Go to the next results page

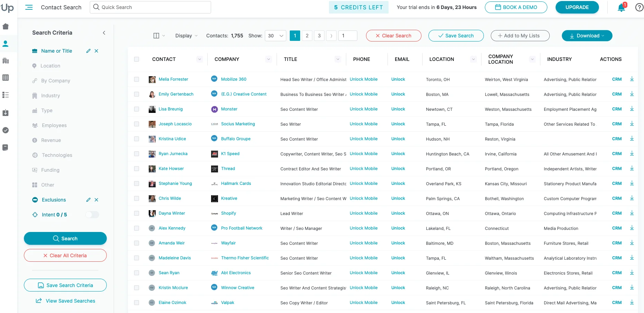[331, 36]
